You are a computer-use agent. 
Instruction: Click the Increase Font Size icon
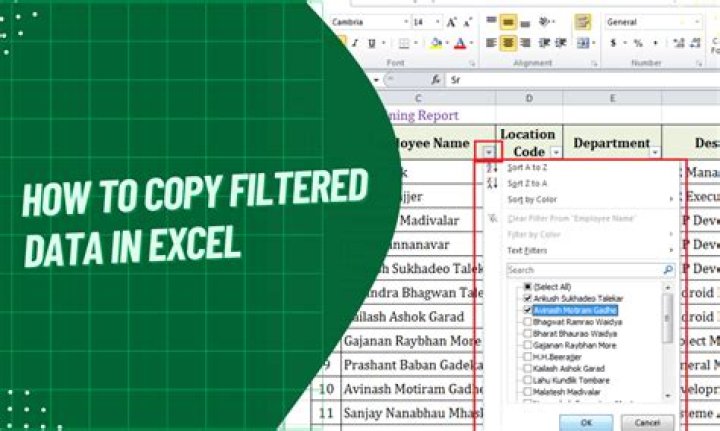pyautogui.click(x=451, y=22)
